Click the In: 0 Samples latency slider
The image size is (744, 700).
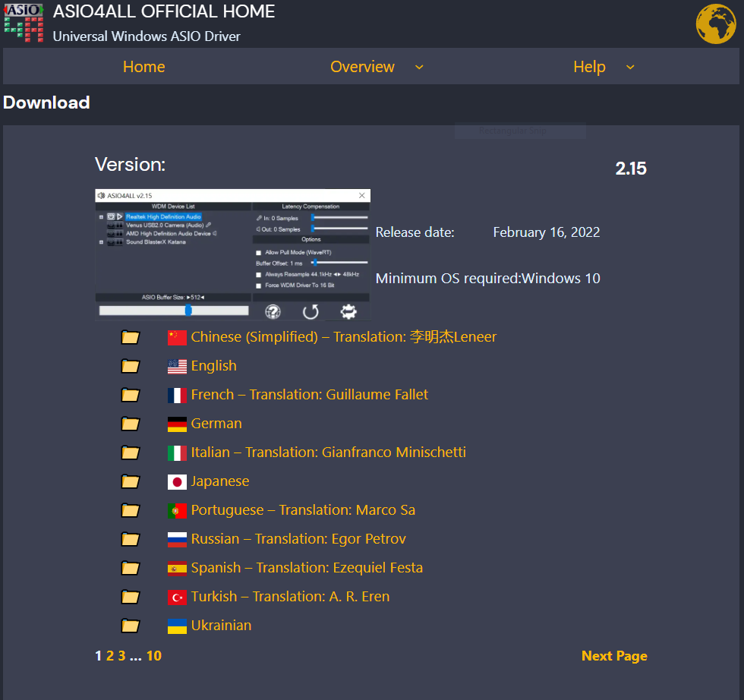click(339, 217)
